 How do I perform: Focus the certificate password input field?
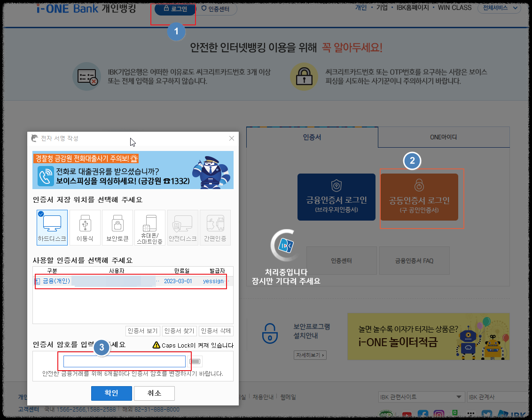click(x=125, y=361)
